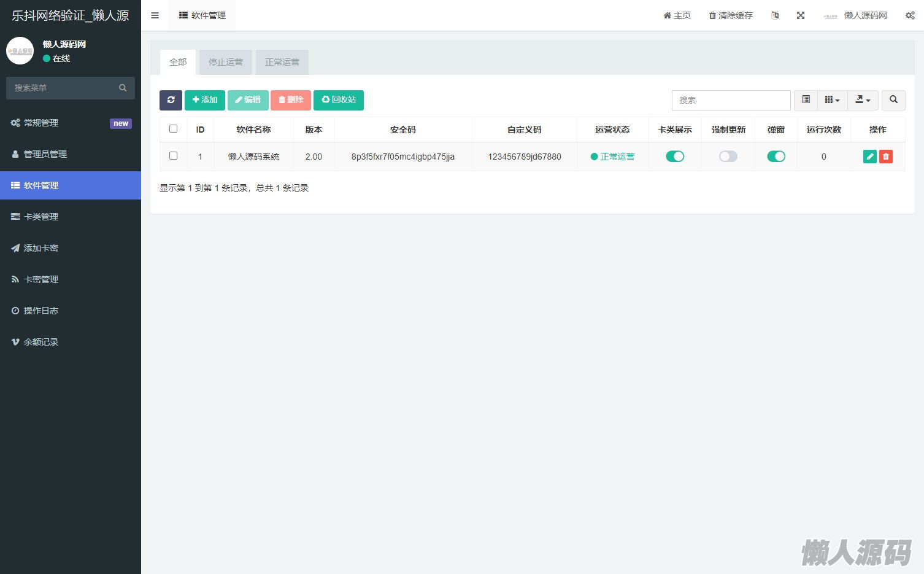The width and height of the screenshot is (924, 574).
Task: Open the settings gears icon at top right
Action: click(x=910, y=15)
